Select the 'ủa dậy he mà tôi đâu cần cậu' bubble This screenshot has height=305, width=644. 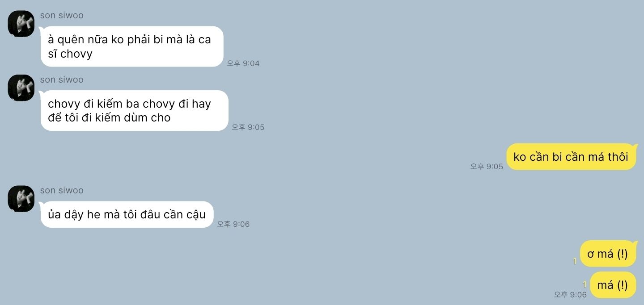click(x=127, y=214)
